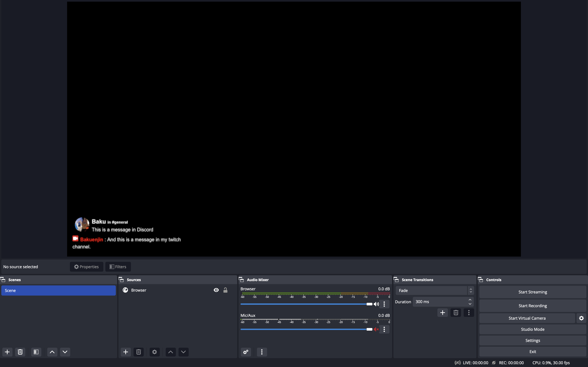Add a new scene with plus icon
The width and height of the screenshot is (588, 367).
(7, 352)
